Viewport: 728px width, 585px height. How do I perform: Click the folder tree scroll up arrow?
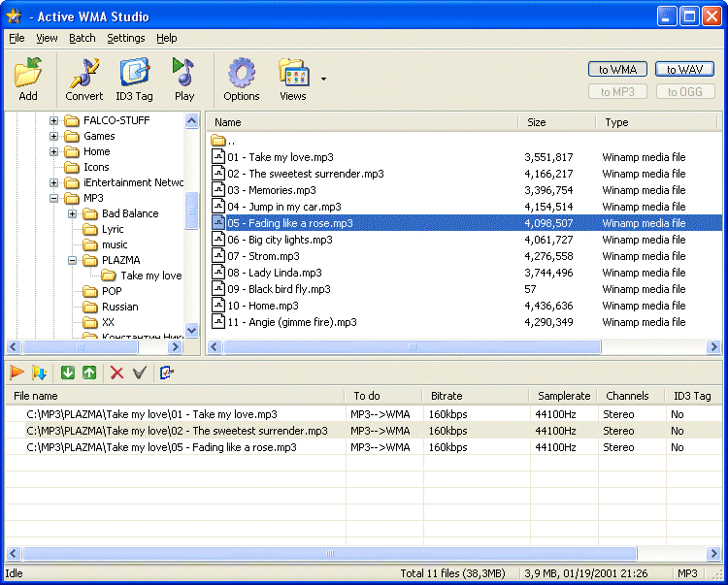[x=191, y=121]
